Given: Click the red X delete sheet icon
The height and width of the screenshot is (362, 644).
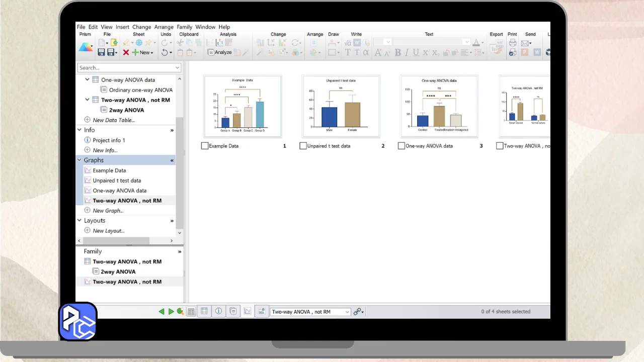Looking at the screenshot, I should (126, 52).
